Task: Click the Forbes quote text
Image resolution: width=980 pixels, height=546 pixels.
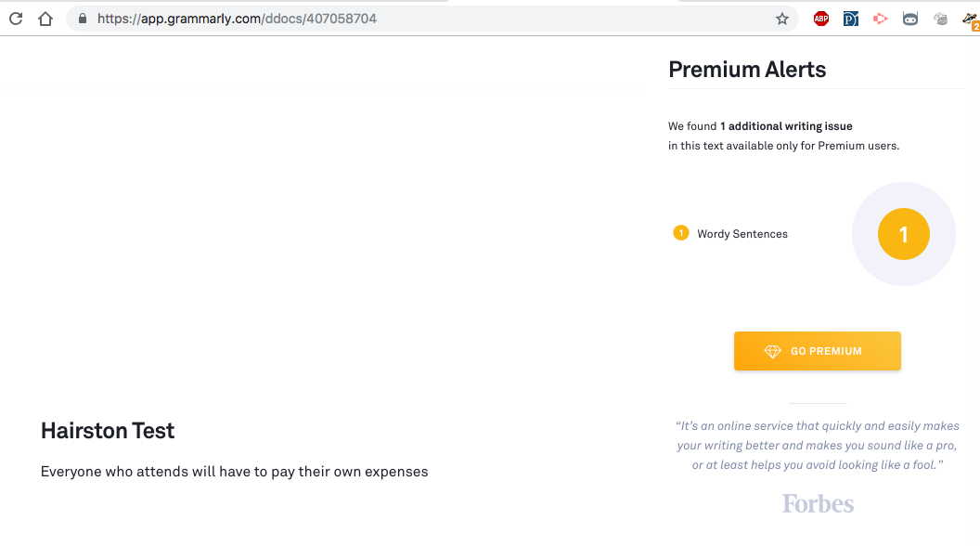Action: (x=818, y=446)
